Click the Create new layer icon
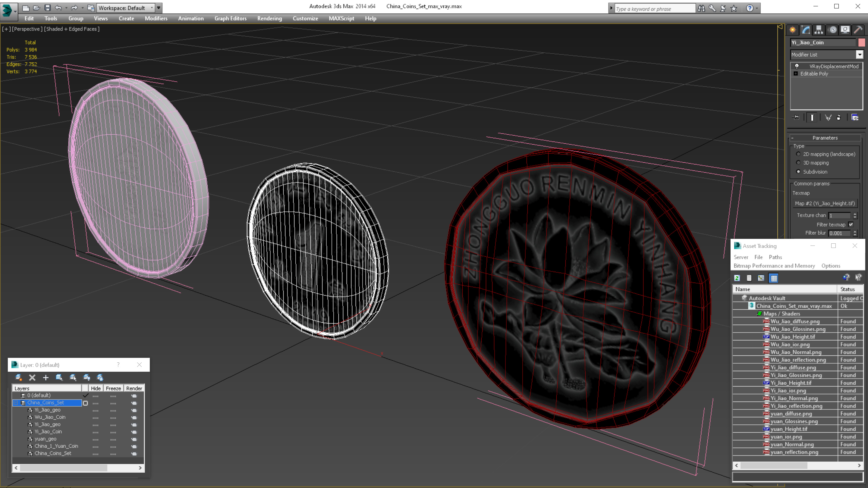868x488 pixels. (18, 377)
